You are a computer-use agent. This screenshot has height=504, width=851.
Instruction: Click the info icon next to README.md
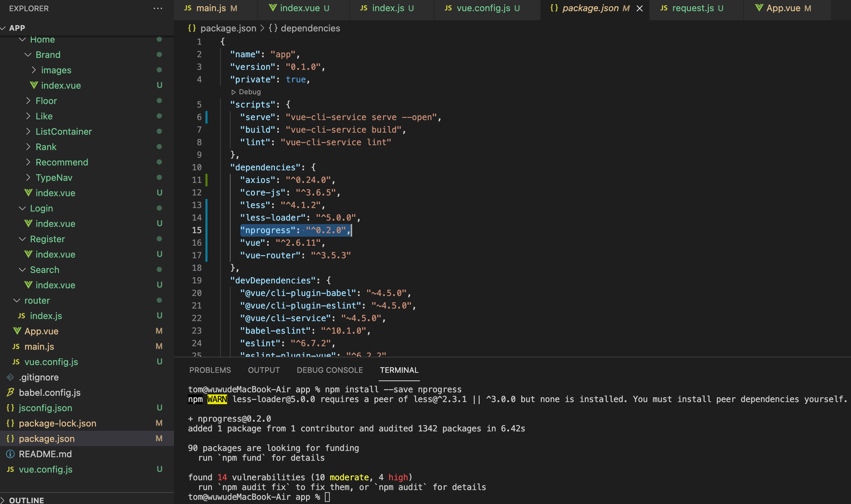pyautogui.click(x=10, y=454)
